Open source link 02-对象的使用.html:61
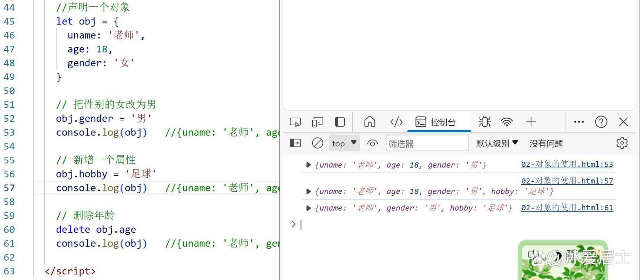 pyautogui.click(x=567, y=208)
